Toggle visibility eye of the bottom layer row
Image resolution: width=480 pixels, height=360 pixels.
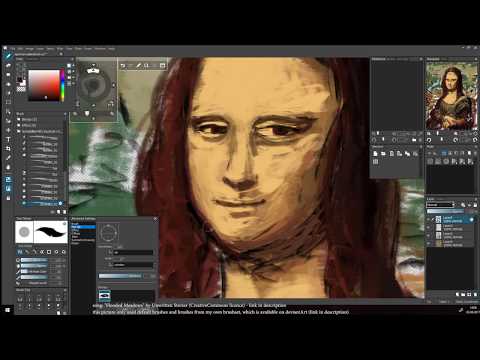click(429, 243)
